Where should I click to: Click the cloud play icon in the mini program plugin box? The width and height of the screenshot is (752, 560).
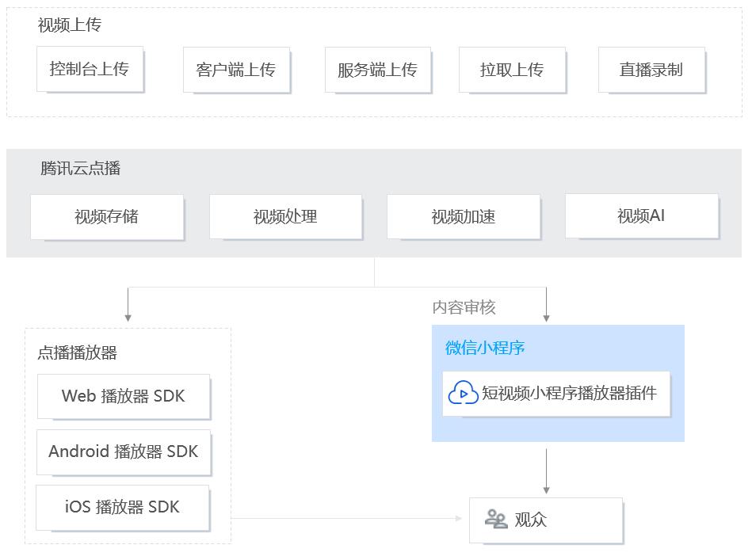coord(463,393)
